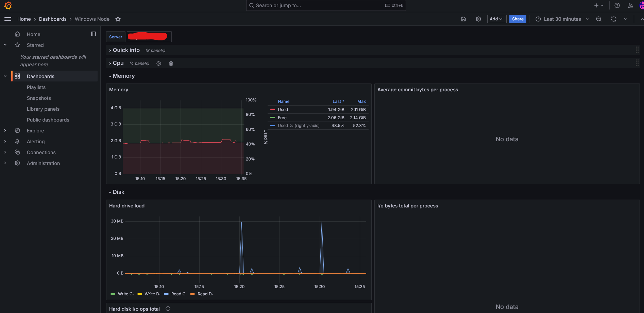Expand the Alerting sidebar section

(5, 141)
